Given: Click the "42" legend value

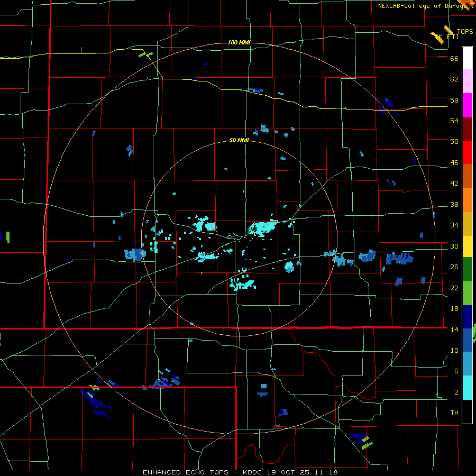Looking at the screenshot, I should click(x=454, y=184).
